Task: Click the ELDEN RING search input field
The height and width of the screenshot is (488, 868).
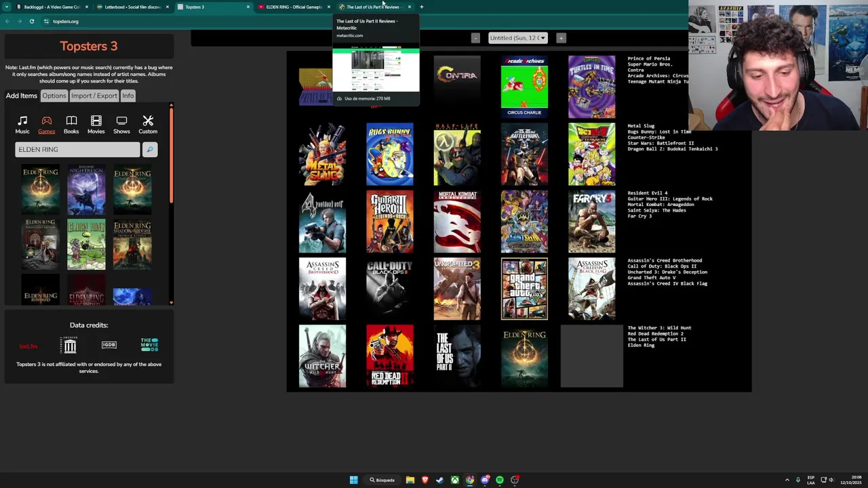Action: click(x=77, y=149)
